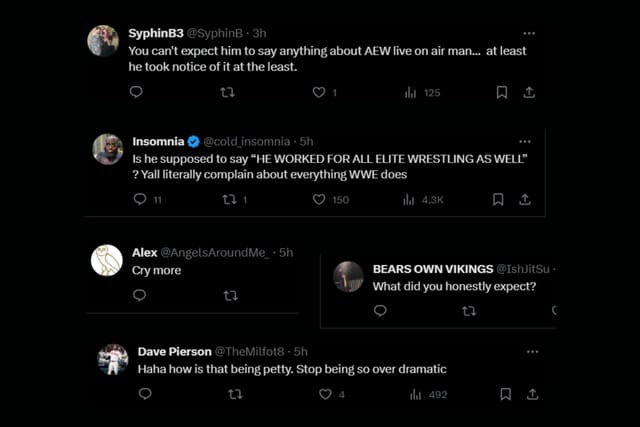Share Insomnia's tweet
This screenshot has width=640, height=427.
coord(525,199)
